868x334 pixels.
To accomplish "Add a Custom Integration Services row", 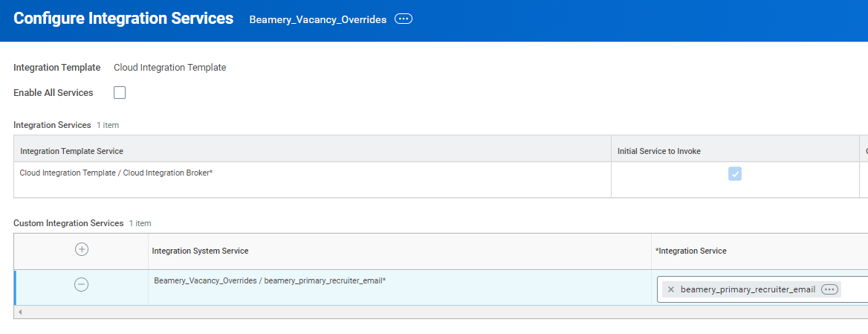I will point(82,250).
